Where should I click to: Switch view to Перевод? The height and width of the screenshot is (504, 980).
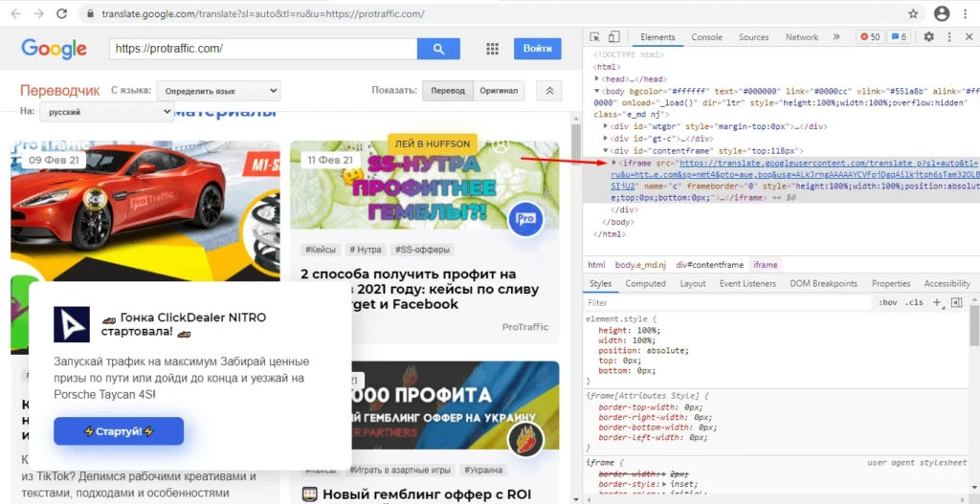click(x=448, y=91)
